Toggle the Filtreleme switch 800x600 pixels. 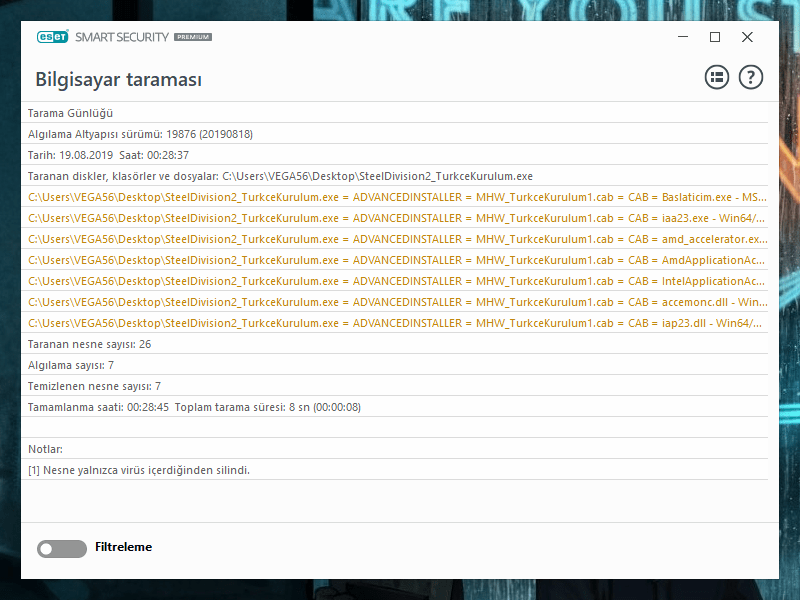[62, 548]
